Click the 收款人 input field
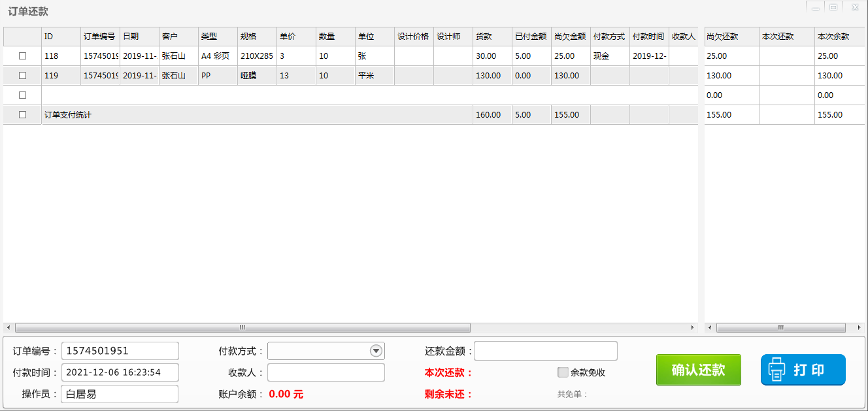 325,372
